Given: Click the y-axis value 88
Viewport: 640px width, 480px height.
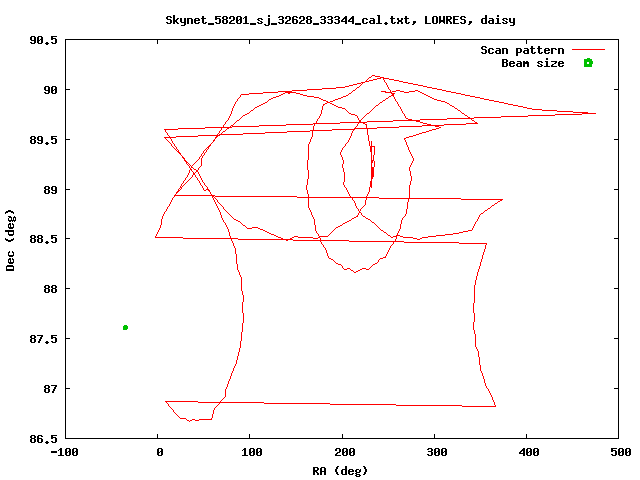Looking at the screenshot, I should (50, 289).
